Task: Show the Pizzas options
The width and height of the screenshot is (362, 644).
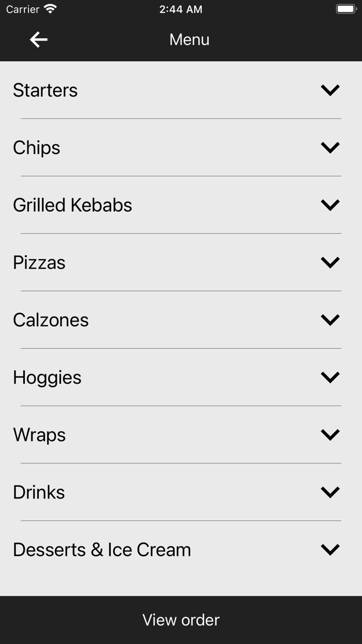Action: [x=330, y=262]
